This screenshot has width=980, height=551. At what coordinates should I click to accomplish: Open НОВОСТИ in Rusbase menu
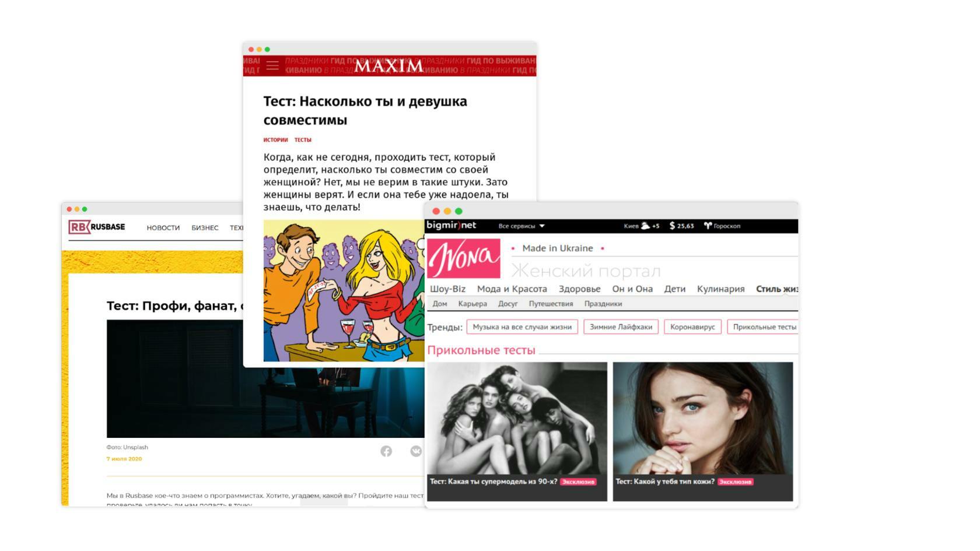[163, 228]
